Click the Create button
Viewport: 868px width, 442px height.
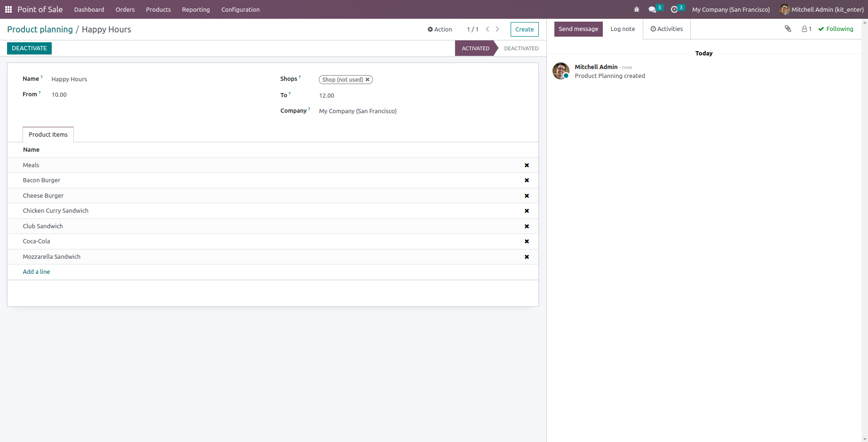pyautogui.click(x=524, y=29)
